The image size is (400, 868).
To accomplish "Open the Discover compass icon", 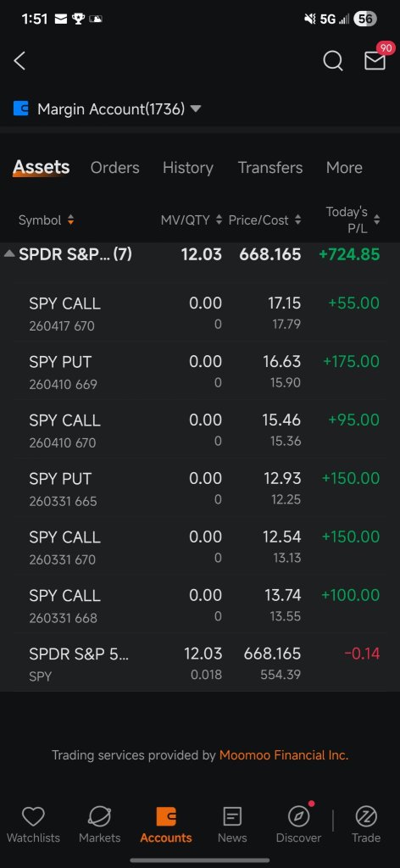I will (299, 816).
